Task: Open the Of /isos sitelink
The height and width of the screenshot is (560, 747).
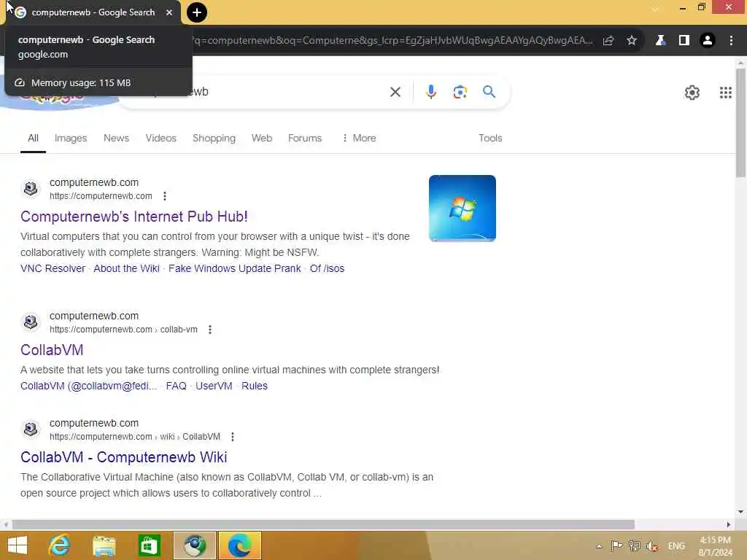Action: [327, 268]
